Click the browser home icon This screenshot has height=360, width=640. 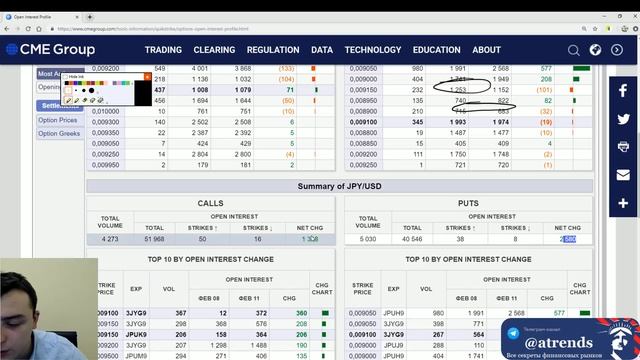(x=39, y=29)
